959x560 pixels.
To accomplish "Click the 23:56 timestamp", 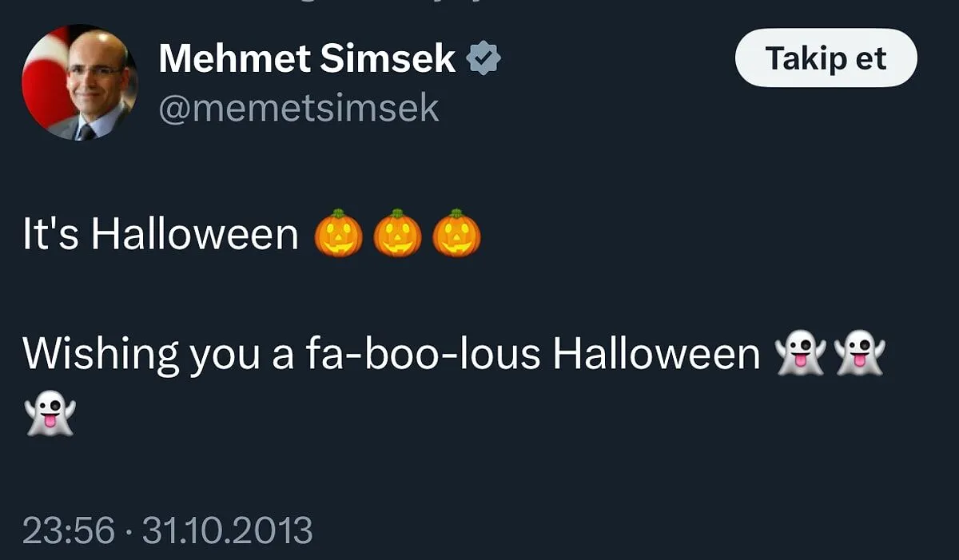I will tap(68, 530).
